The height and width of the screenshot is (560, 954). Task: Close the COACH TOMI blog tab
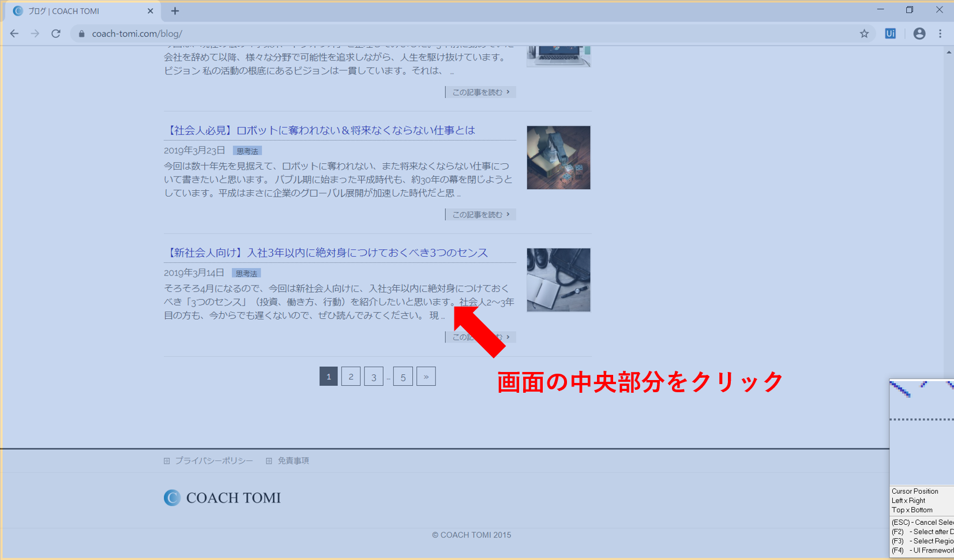click(150, 11)
